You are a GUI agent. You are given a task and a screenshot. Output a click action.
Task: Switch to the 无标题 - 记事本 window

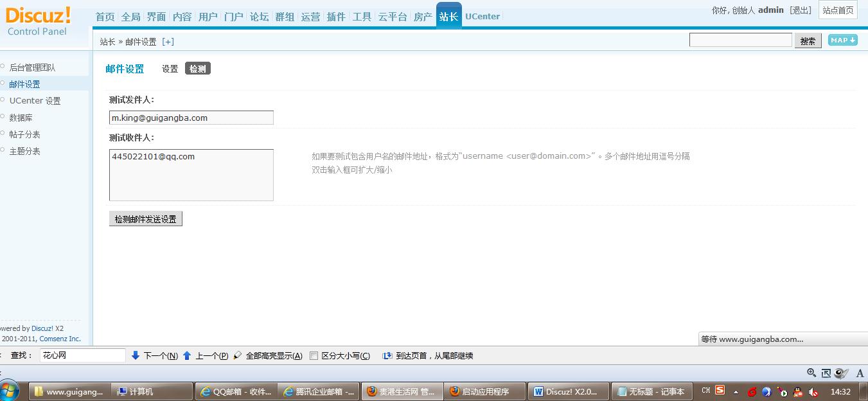pos(651,391)
